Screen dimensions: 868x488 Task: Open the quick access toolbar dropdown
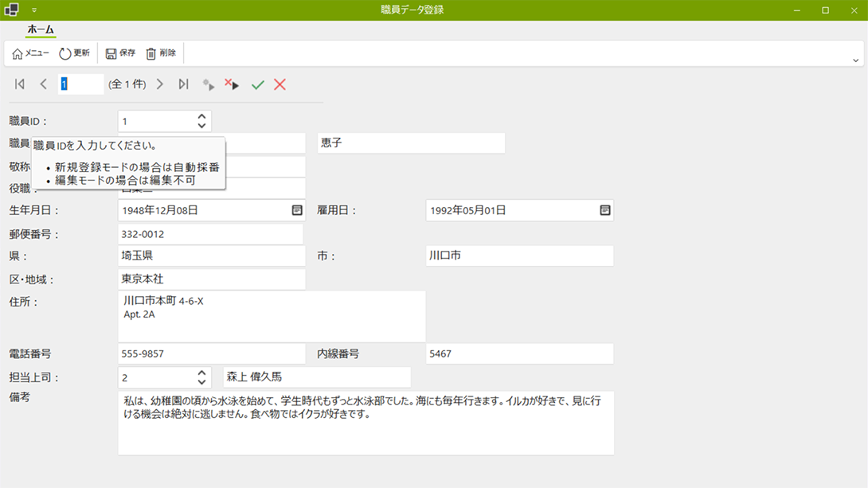tap(34, 10)
